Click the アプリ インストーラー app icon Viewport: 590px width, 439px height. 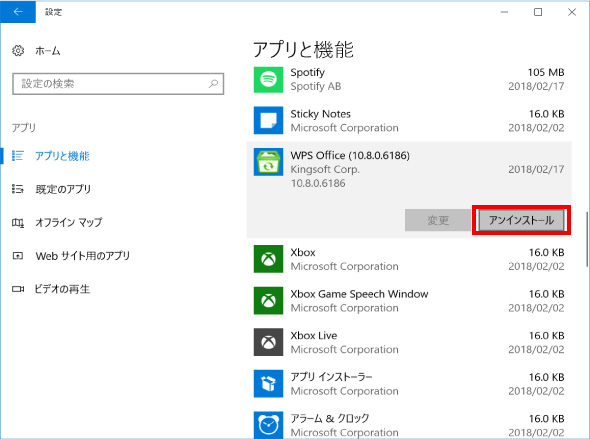[x=268, y=384]
